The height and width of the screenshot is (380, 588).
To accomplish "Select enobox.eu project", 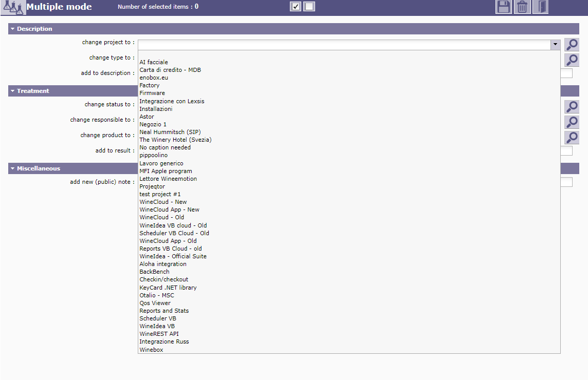I will point(349,78).
